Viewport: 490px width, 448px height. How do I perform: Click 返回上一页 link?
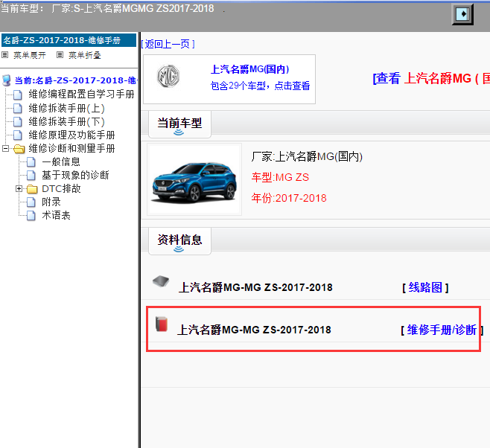tap(168, 44)
